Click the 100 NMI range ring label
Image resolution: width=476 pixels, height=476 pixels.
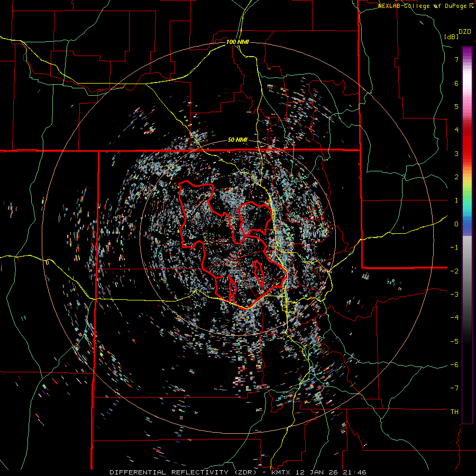pyautogui.click(x=237, y=42)
